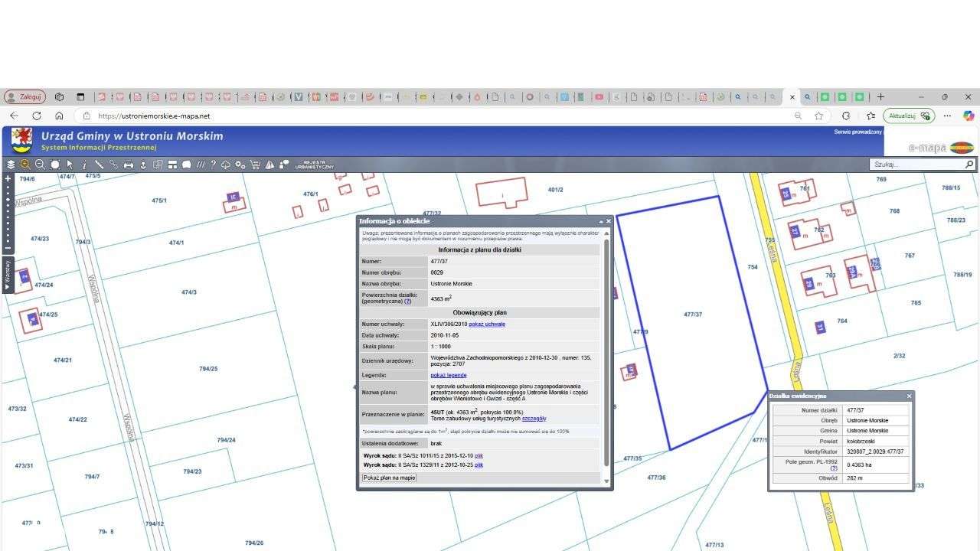The image size is (980, 551).
Task: Click the map zoom-out minus button
Action: (8, 248)
